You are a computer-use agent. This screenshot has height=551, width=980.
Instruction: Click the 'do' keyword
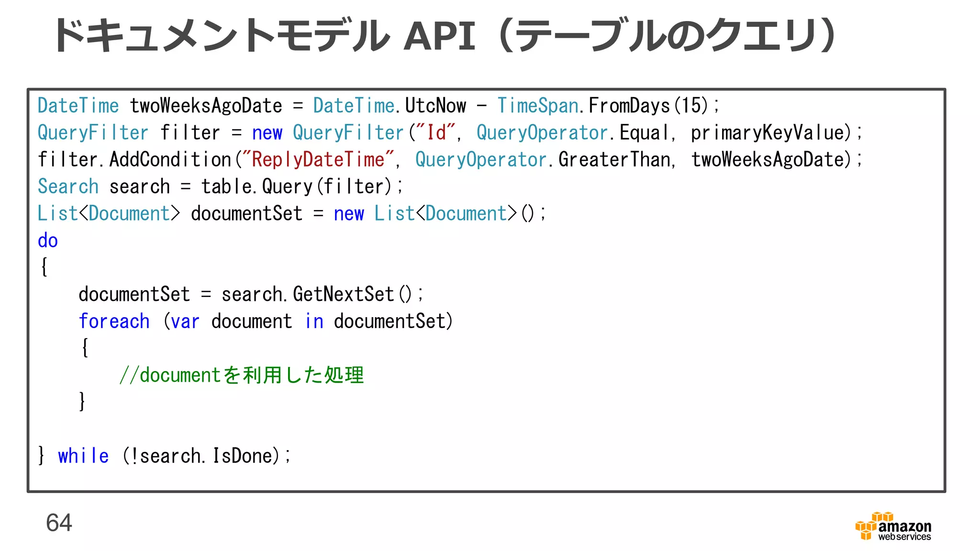pyautogui.click(x=48, y=241)
